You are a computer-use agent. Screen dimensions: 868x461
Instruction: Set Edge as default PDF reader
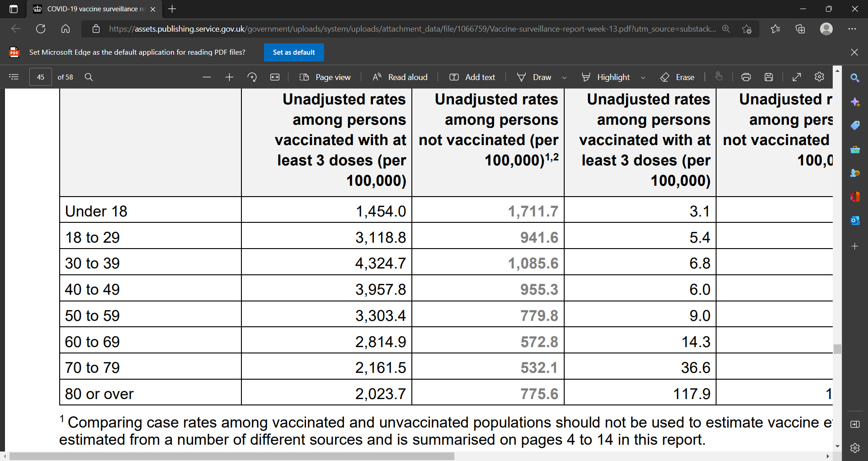click(x=294, y=52)
